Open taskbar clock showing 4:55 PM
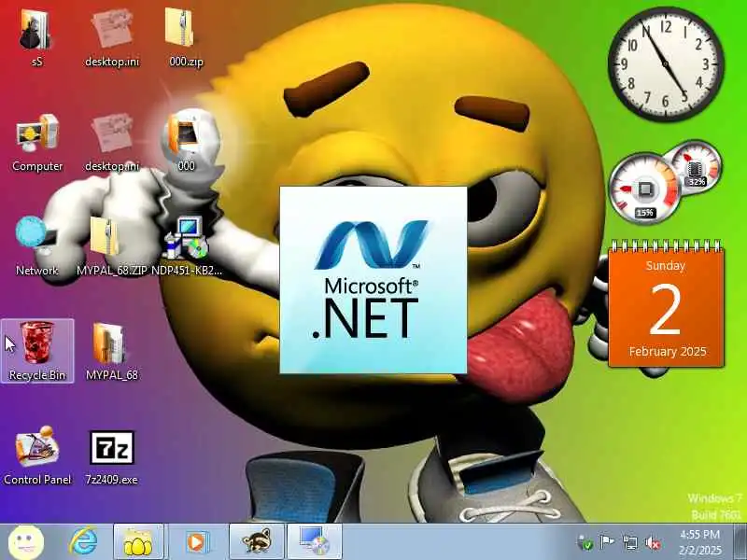This screenshot has width=747, height=560. (699, 542)
